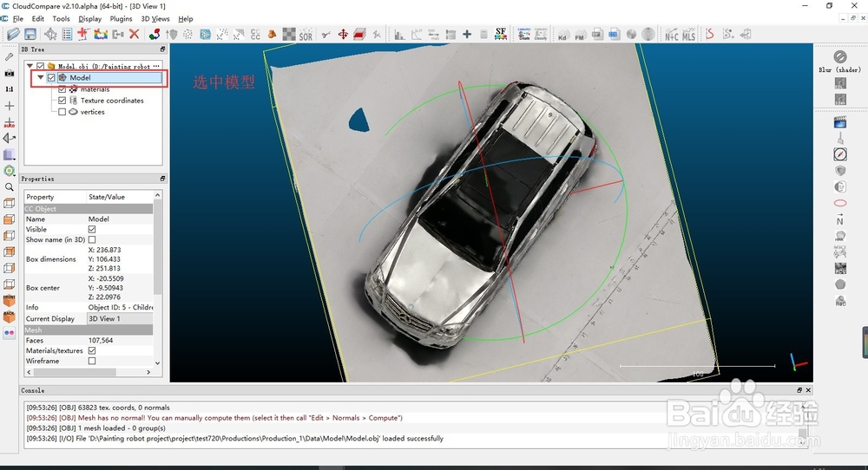This screenshot has width=868, height=470.
Task: Click the auto pick rotation center icon
Action: 10,122
